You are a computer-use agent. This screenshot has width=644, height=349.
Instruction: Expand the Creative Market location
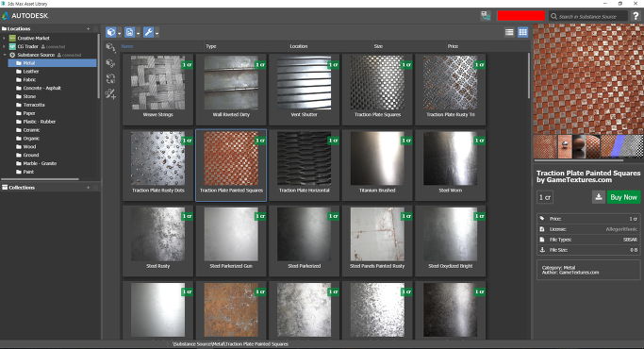tap(5, 38)
